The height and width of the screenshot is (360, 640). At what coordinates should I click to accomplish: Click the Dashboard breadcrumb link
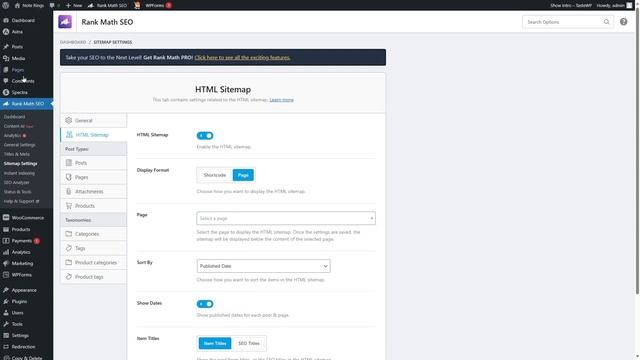click(x=73, y=42)
